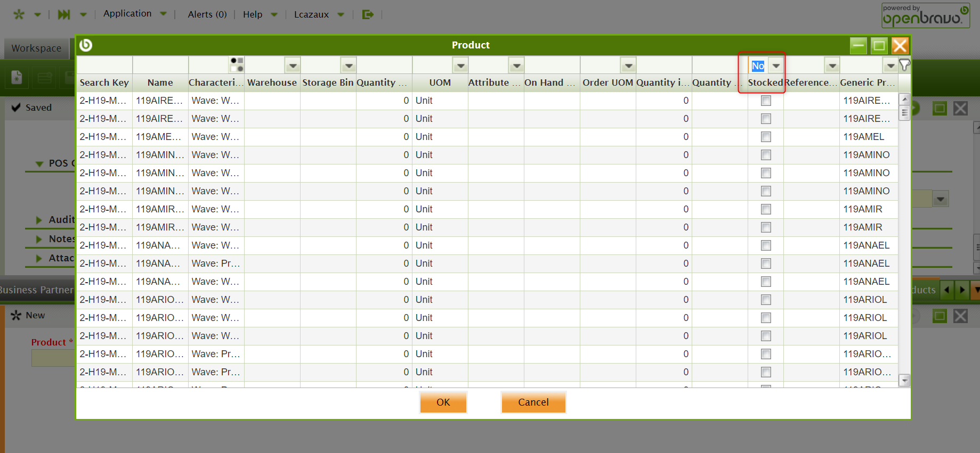Click the grid scrollbar down arrow

tap(904, 380)
